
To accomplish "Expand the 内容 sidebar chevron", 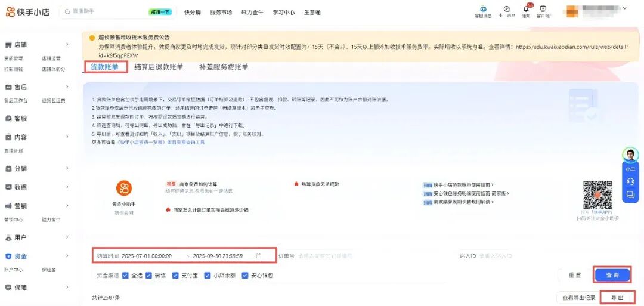I will (x=67, y=137).
